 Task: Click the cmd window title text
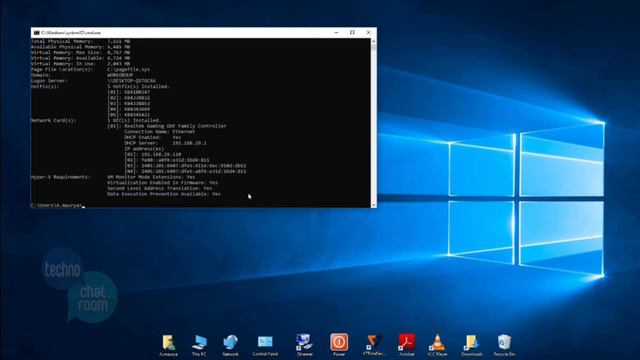coord(71,33)
